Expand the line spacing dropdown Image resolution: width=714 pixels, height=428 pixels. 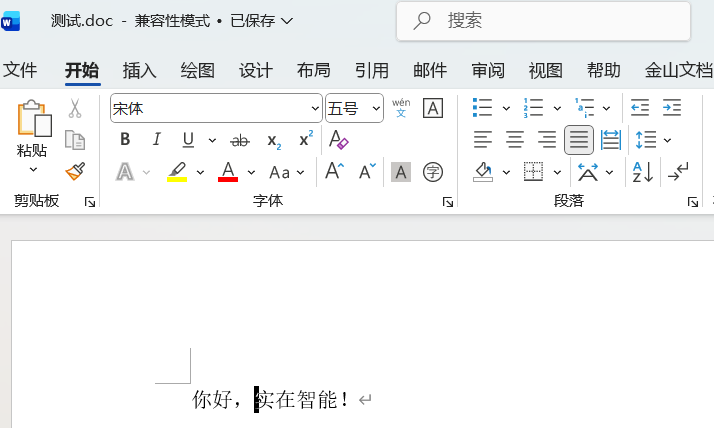coord(667,140)
